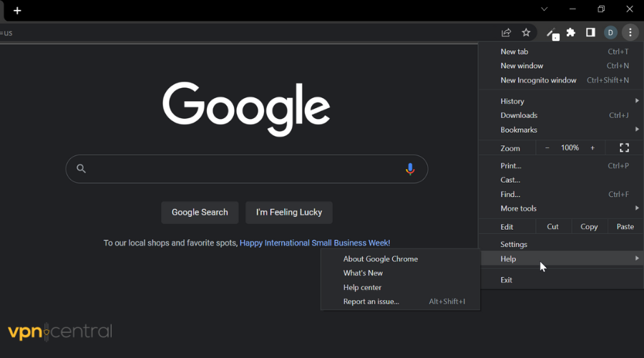Choose New Incognito window
This screenshot has width=644, height=358.
(538, 80)
